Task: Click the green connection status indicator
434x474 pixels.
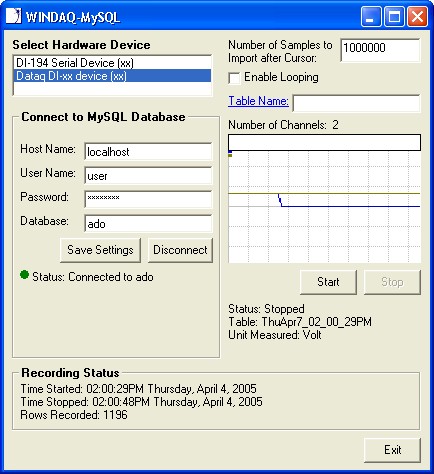Action: pos(24,275)
